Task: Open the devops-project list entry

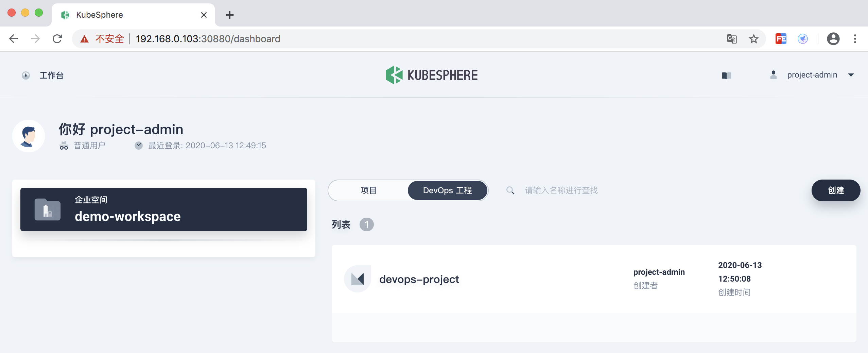Action: [419, 279]
